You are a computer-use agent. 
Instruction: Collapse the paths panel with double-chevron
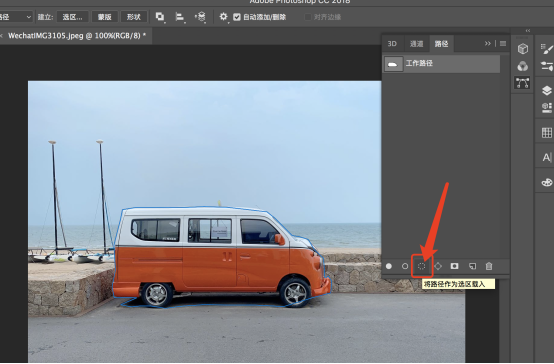488,43
